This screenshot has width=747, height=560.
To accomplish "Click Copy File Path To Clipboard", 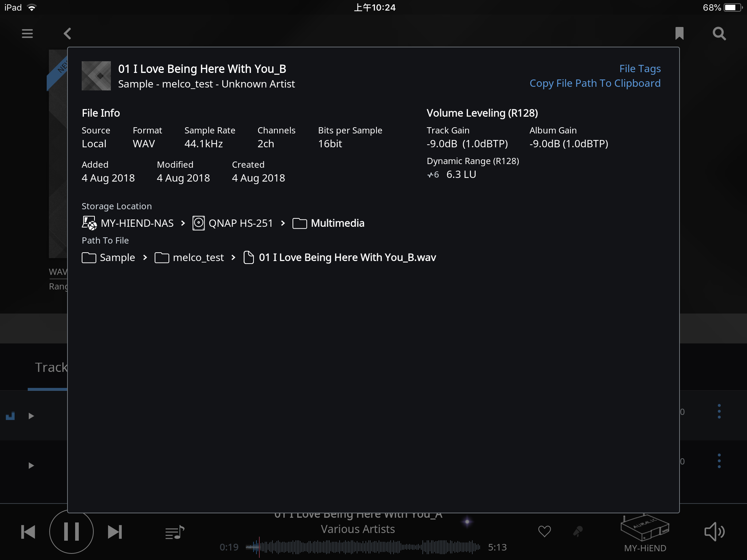I will click(x=595, y=83).
